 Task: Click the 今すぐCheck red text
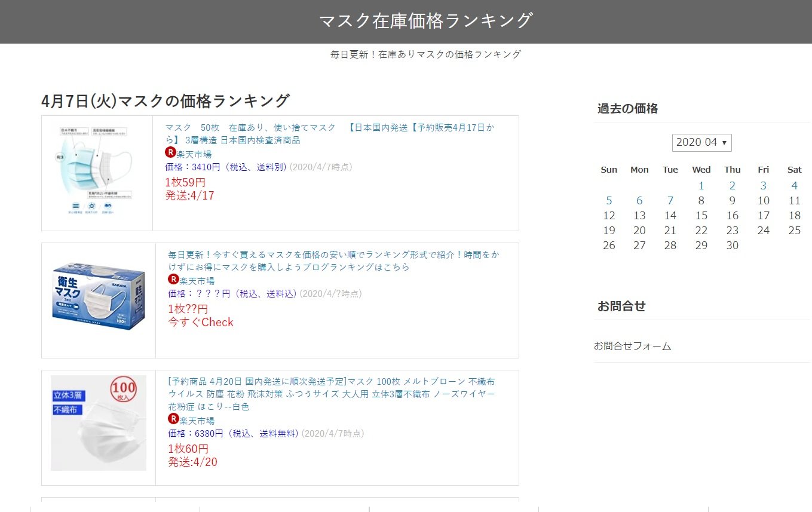click(201, 323)
